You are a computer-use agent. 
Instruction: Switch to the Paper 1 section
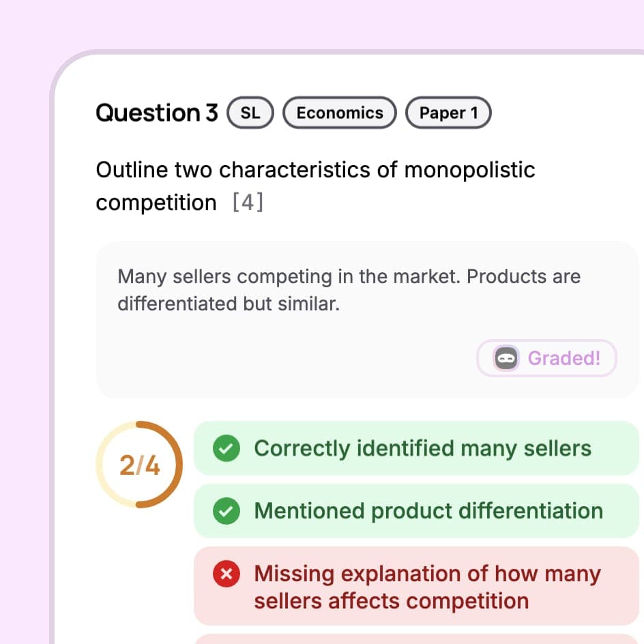coord(448,113)
